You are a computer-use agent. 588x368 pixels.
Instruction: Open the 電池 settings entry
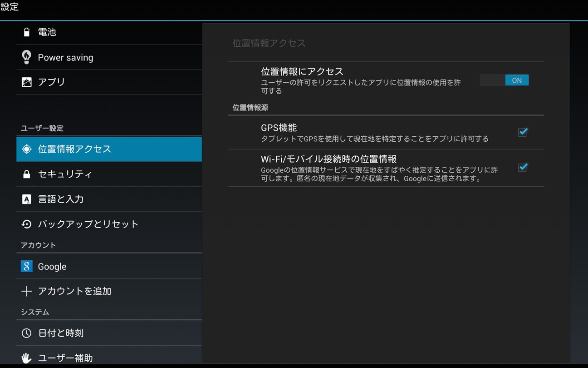click(109, 32)
